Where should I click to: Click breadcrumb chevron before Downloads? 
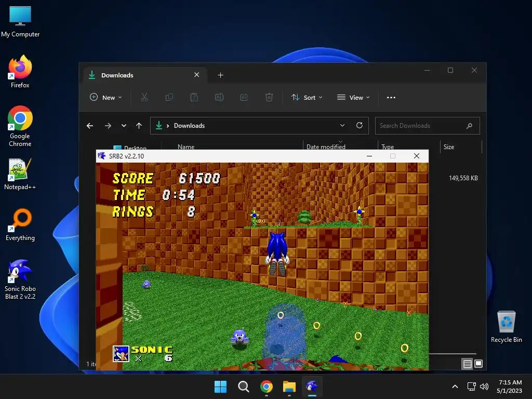point(168,126)
